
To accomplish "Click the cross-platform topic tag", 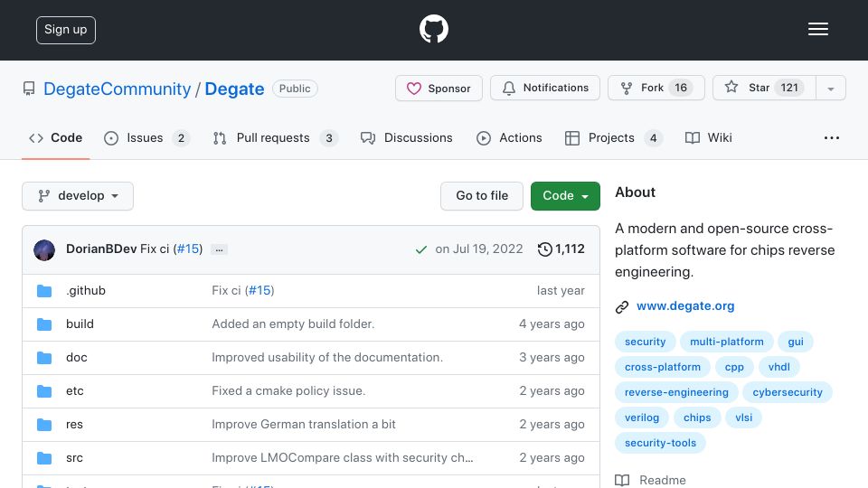I will coord(663,367).
